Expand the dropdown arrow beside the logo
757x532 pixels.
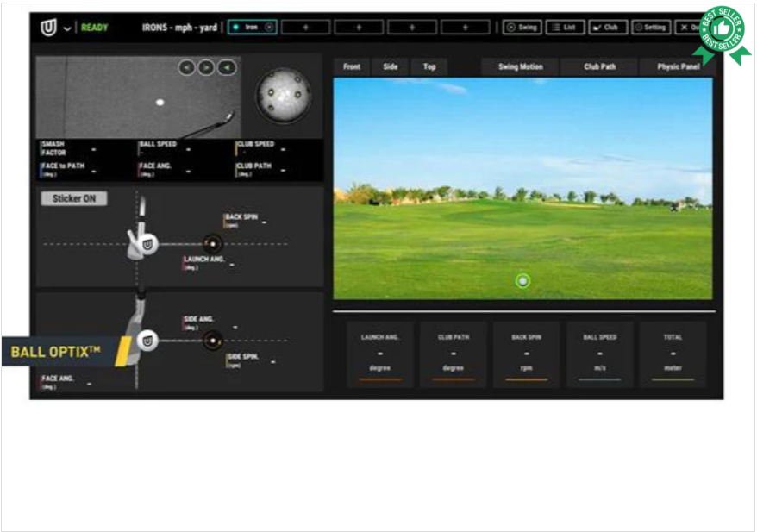pyautogui.click(x=67, y=29)
